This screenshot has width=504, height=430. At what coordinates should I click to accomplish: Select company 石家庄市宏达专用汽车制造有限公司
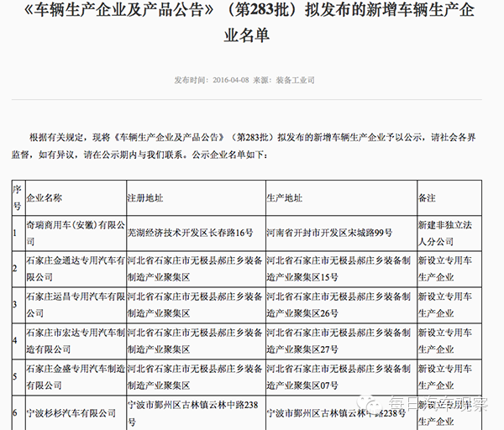(76, 341)
